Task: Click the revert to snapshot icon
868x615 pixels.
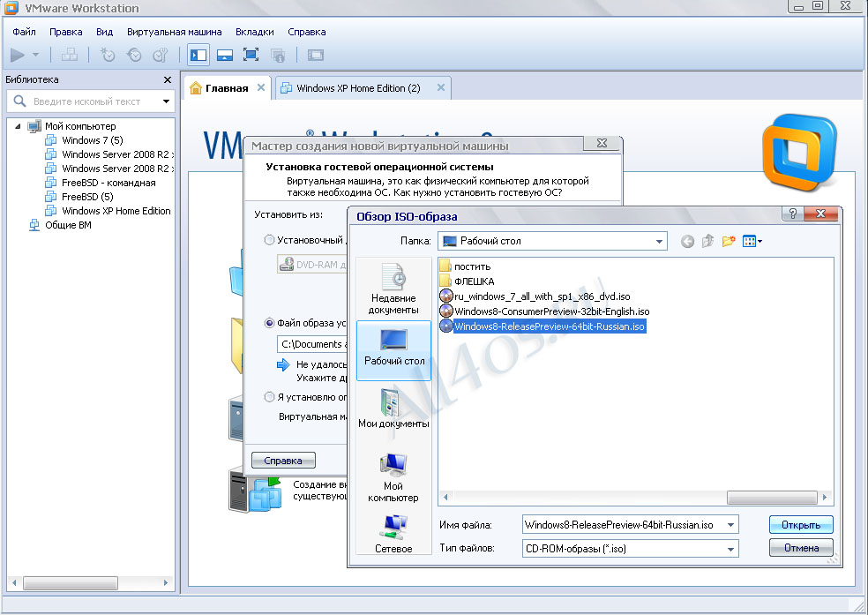Action: click(134, 55)
